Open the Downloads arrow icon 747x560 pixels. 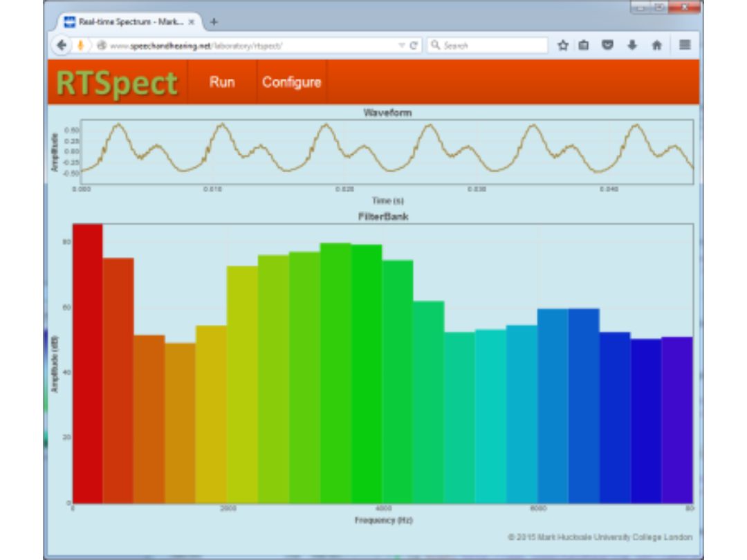click(632, 45)
